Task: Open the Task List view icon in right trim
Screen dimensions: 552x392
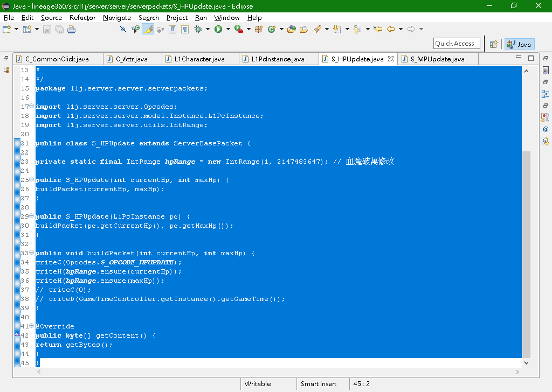Action: (x=546, y=71)
